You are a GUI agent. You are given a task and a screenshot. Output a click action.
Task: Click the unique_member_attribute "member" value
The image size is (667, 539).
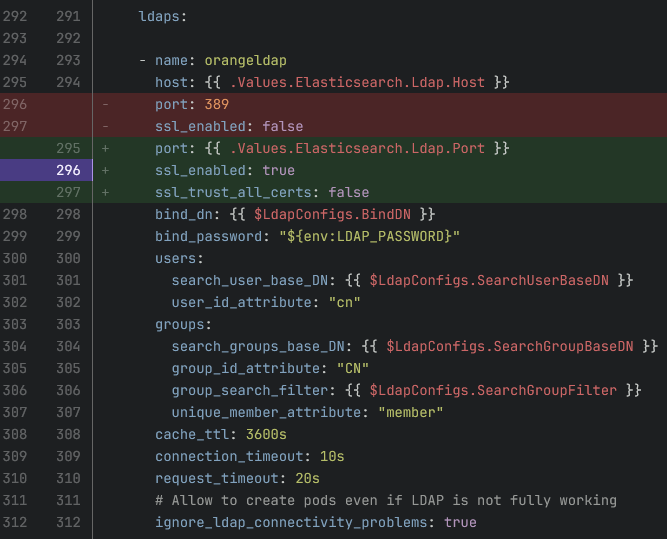(x=410, y=412)
